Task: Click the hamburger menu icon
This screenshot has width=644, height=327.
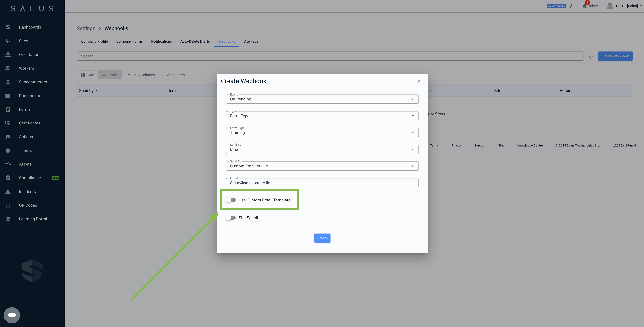Action: tap(72, 6)
